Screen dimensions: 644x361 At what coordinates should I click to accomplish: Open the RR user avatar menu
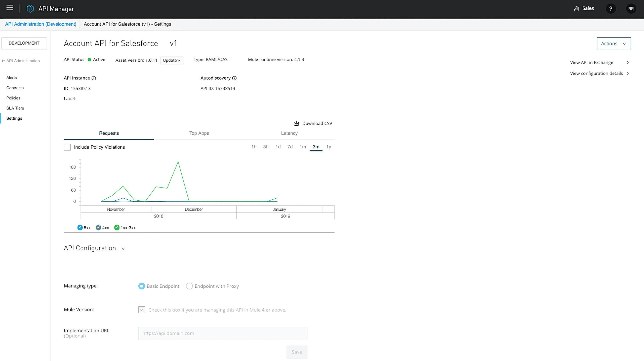click(631, 9)
